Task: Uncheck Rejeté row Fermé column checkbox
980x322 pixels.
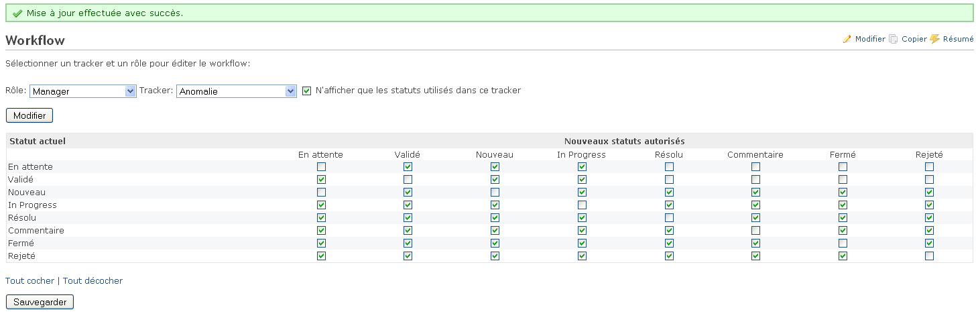Action: [x=843, y=256]
